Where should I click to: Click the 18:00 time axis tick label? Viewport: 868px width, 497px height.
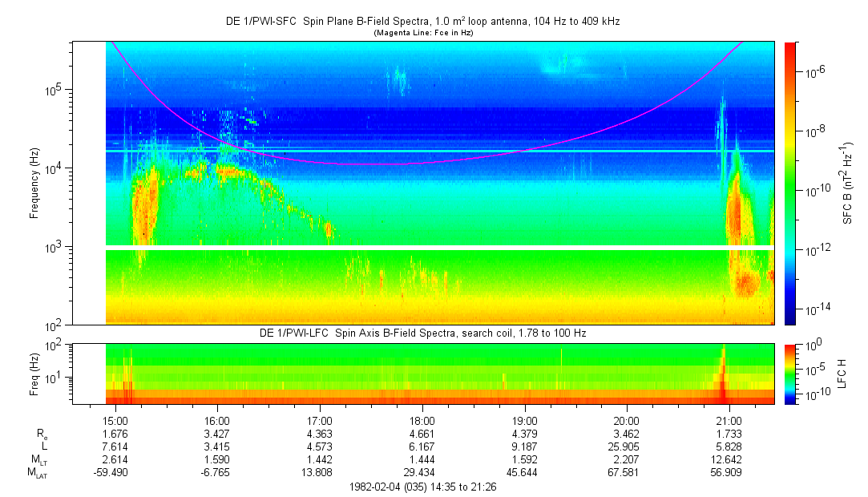[x=422, y=420]
